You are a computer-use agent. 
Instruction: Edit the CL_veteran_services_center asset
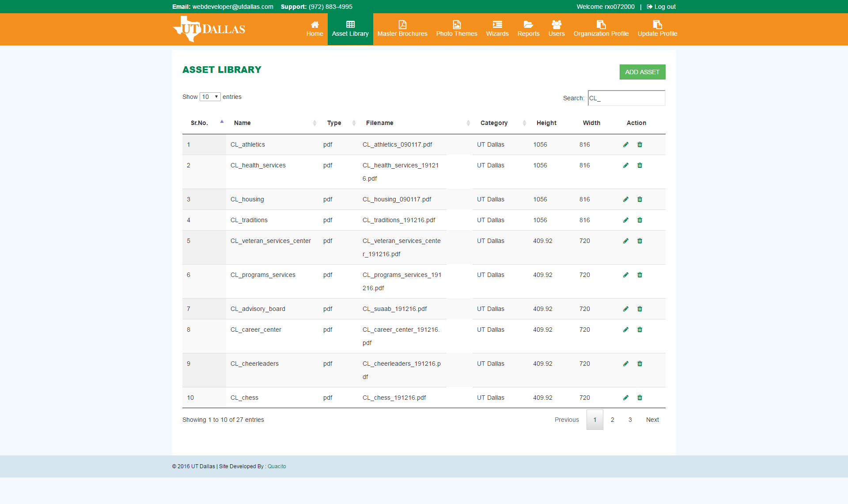coord(625,241)
